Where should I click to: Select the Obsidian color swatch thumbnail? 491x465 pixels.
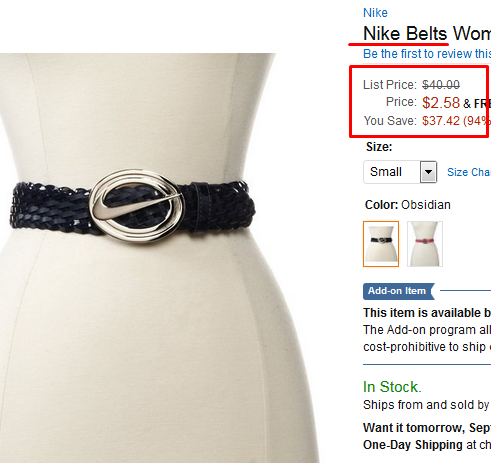coord(381,244)
